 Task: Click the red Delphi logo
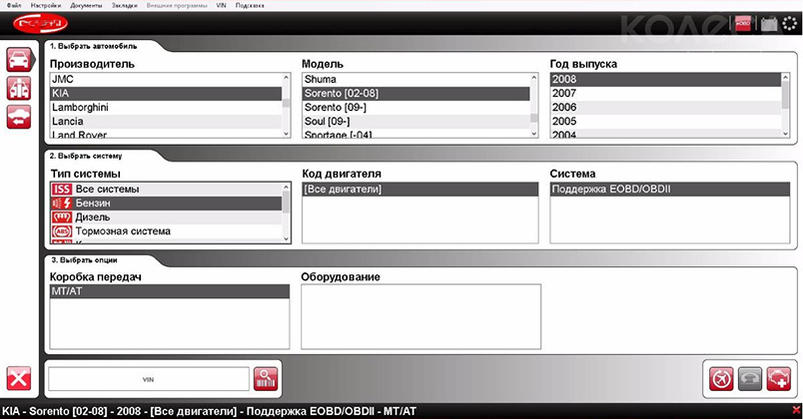click(40, 24)
